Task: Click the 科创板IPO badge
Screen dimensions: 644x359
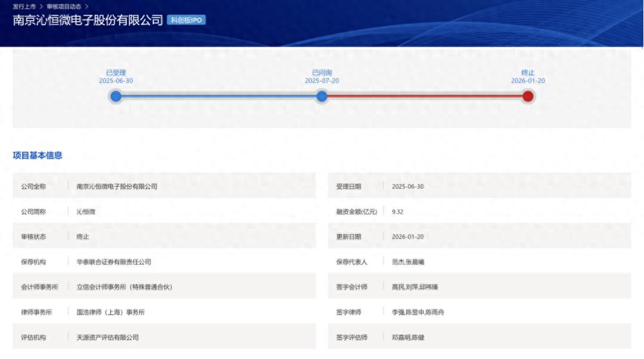Action: pyautogui.click(x=186, y=20)
